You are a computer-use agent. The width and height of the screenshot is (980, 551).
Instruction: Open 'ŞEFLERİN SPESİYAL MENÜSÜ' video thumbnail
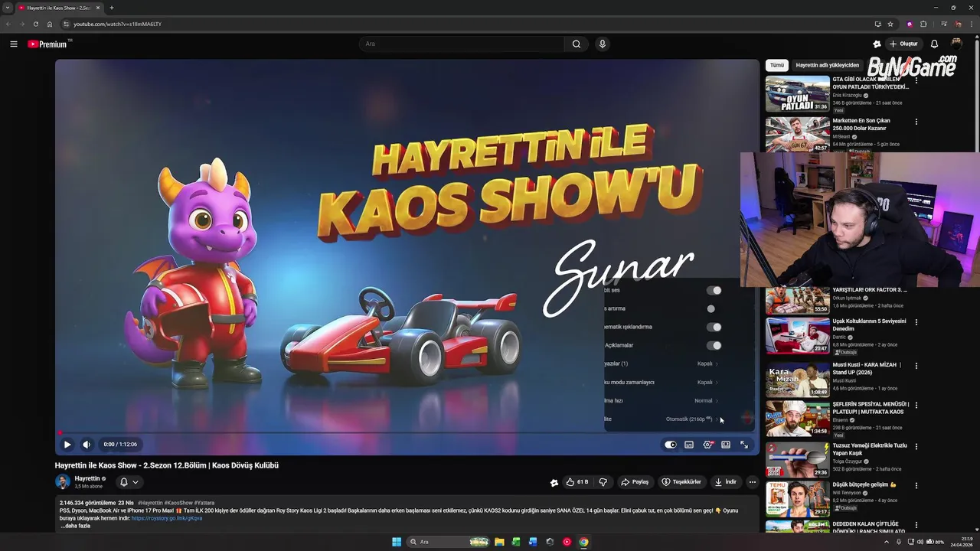[798, 419]
